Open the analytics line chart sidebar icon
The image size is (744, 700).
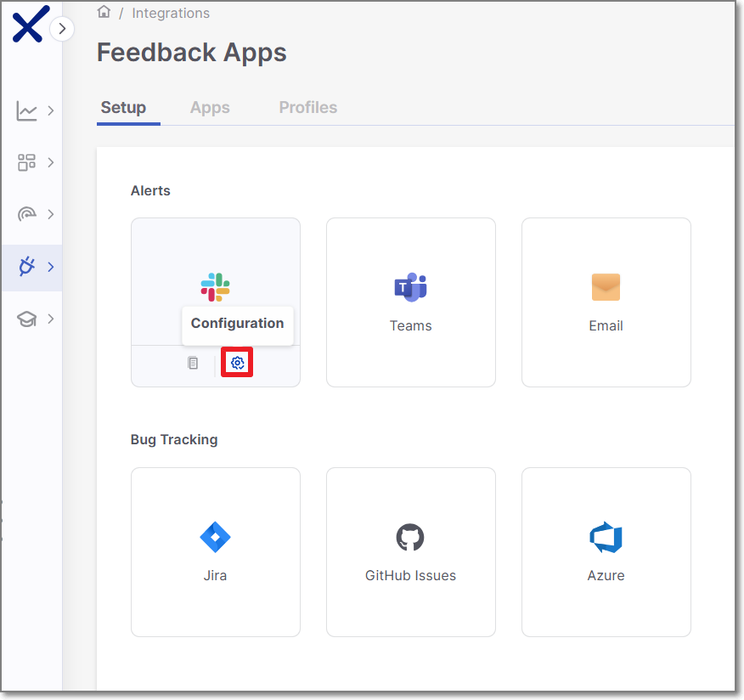click(26, 110)
